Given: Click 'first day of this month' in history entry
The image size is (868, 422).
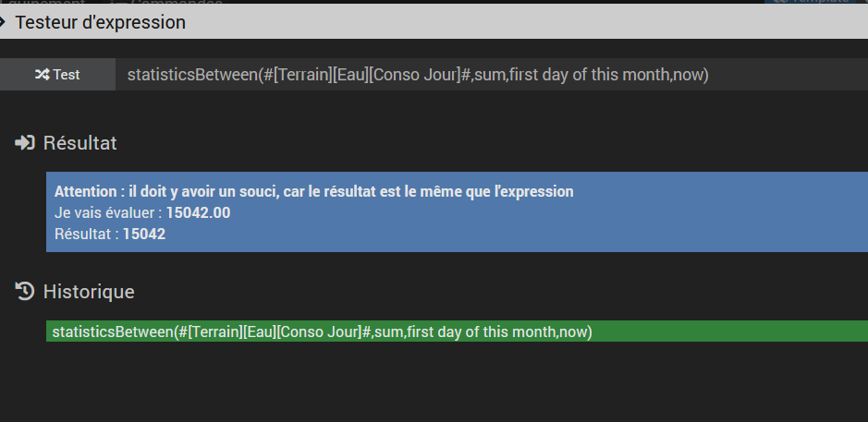Looking at the screenshot, I should (x=481, y=332).
